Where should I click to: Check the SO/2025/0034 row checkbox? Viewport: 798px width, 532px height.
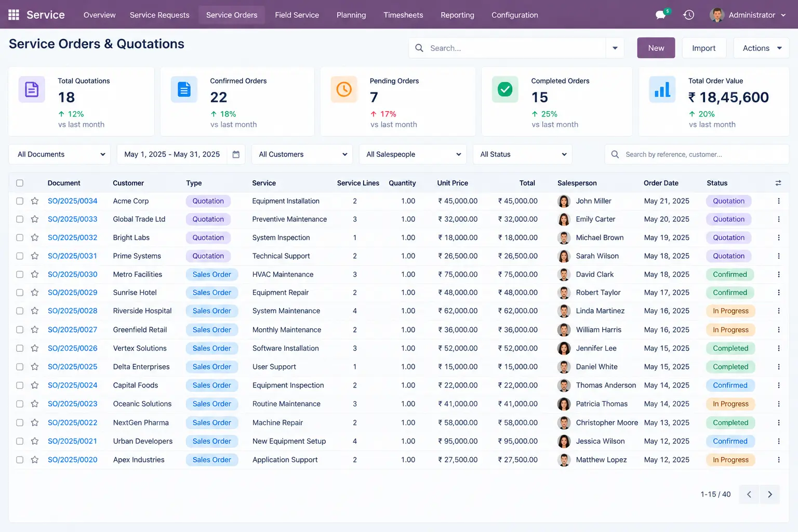pyautogui.click(x=20, y=201)
